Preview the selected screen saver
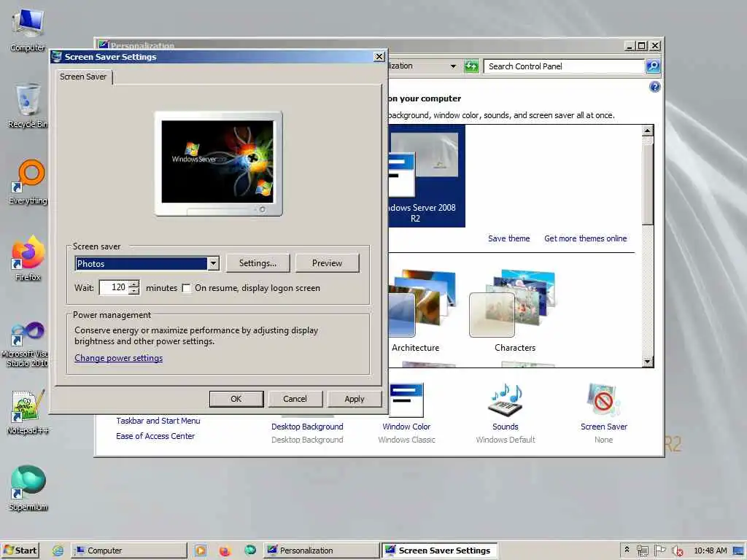Image resolution: width=747 pixels, height=560 pixels. click(x=328, y=262)
